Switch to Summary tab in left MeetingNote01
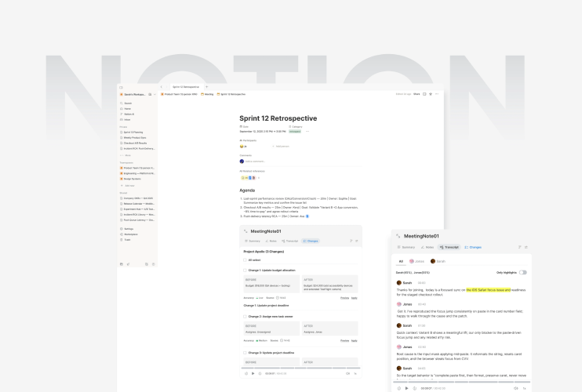 pyautogui.click(x=253, y=241)
